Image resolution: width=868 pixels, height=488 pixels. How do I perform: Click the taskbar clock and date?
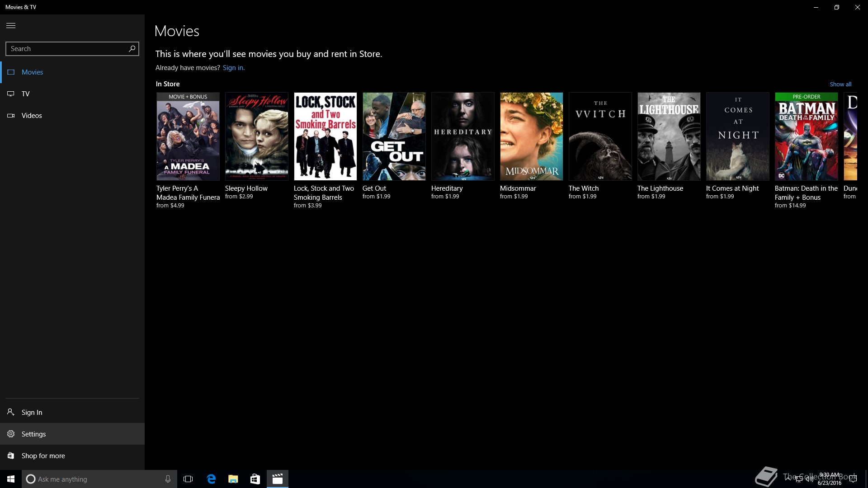pos(829,479)
